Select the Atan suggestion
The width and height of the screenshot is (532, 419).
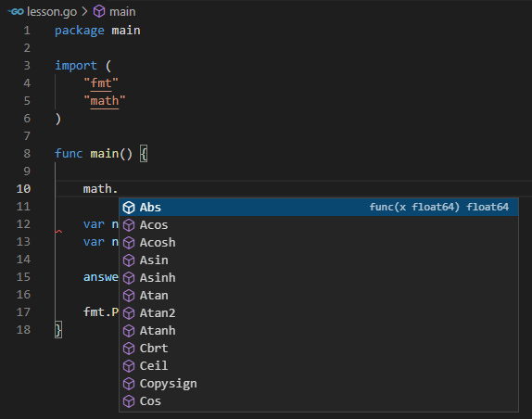coord(319,295)
